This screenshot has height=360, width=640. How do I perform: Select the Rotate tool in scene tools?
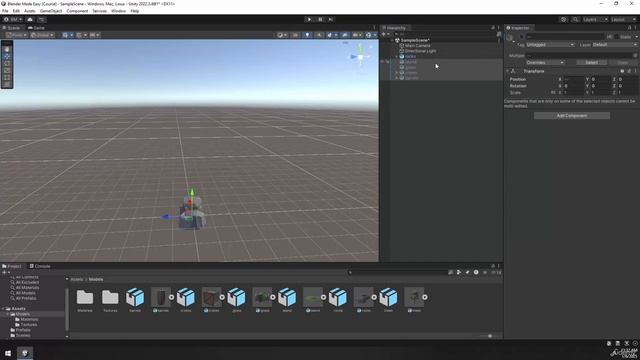coord(7,63)
